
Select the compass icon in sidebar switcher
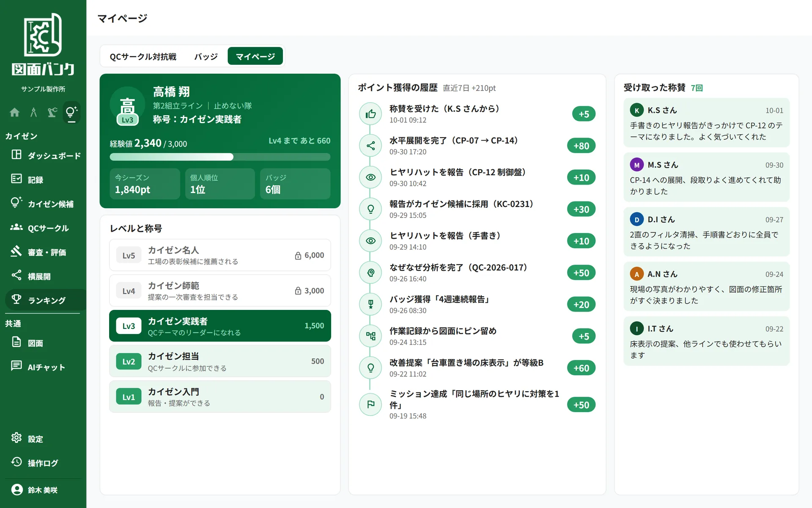coord(33,113)
